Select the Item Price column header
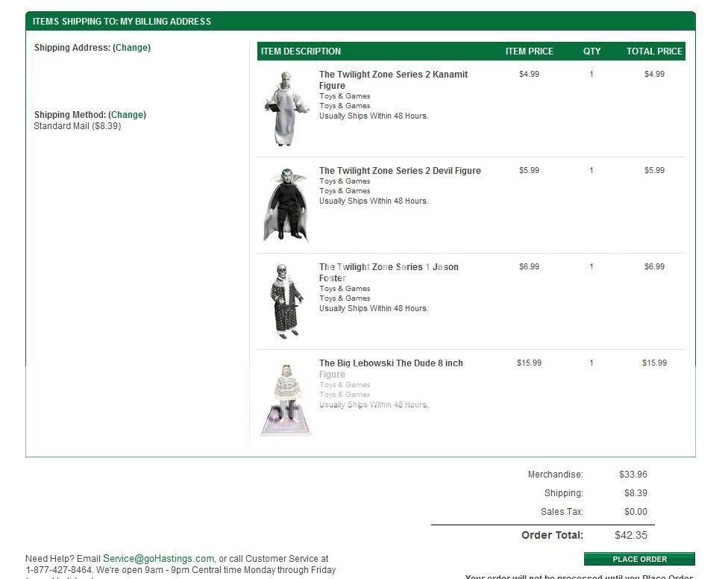 [x=530, y=51]
